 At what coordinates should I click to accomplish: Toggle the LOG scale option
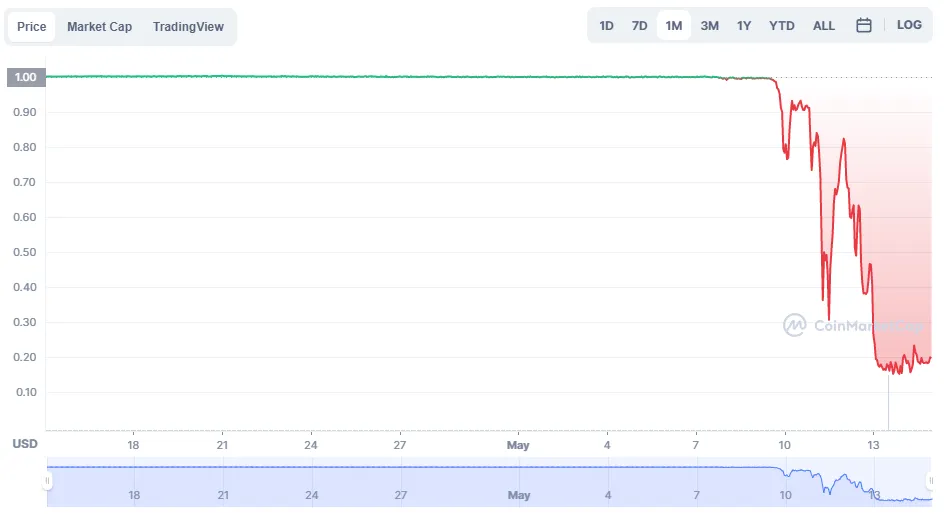[909, 25]
